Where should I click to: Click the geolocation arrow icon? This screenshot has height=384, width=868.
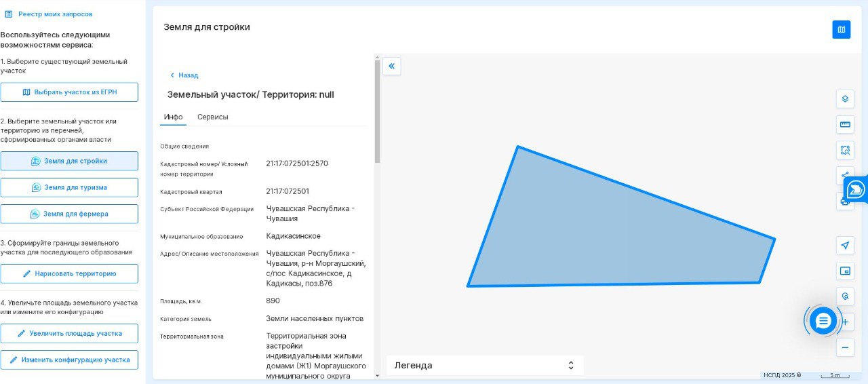845,246
